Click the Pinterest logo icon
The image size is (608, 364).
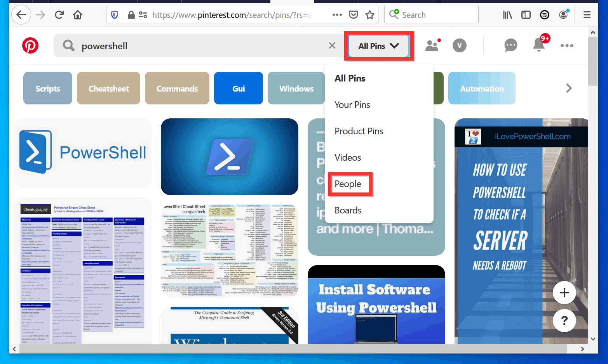[30, 45]
